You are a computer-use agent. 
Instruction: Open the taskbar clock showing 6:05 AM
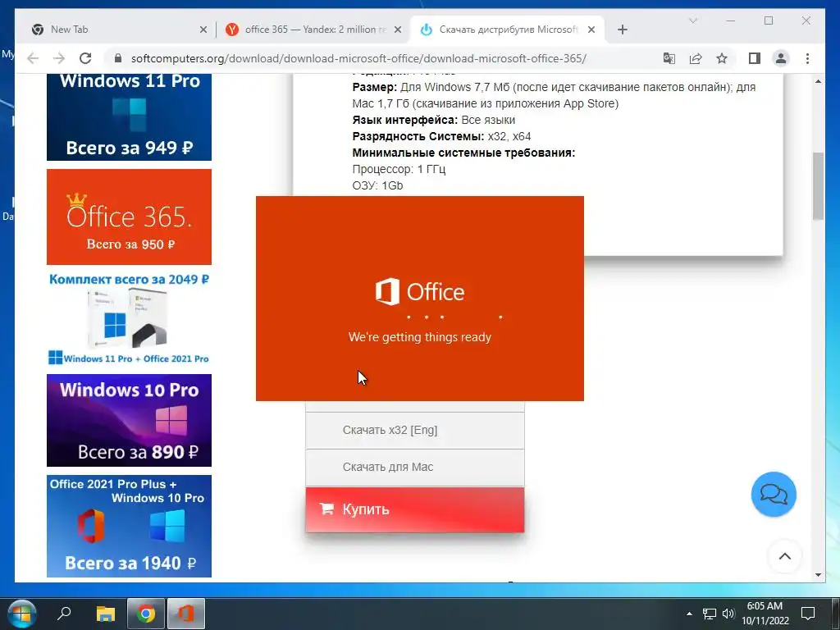[x=765, y=614]
